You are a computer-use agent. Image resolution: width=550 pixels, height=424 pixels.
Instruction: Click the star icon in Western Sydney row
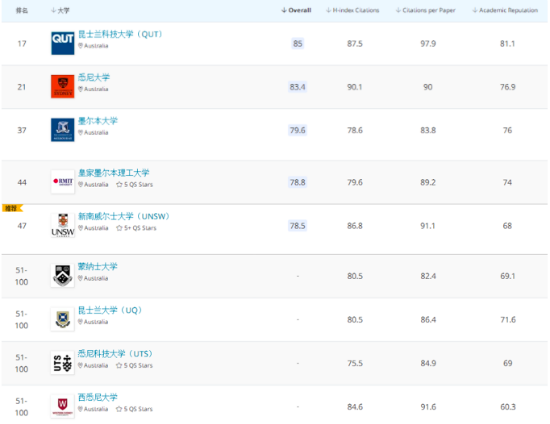119,409
